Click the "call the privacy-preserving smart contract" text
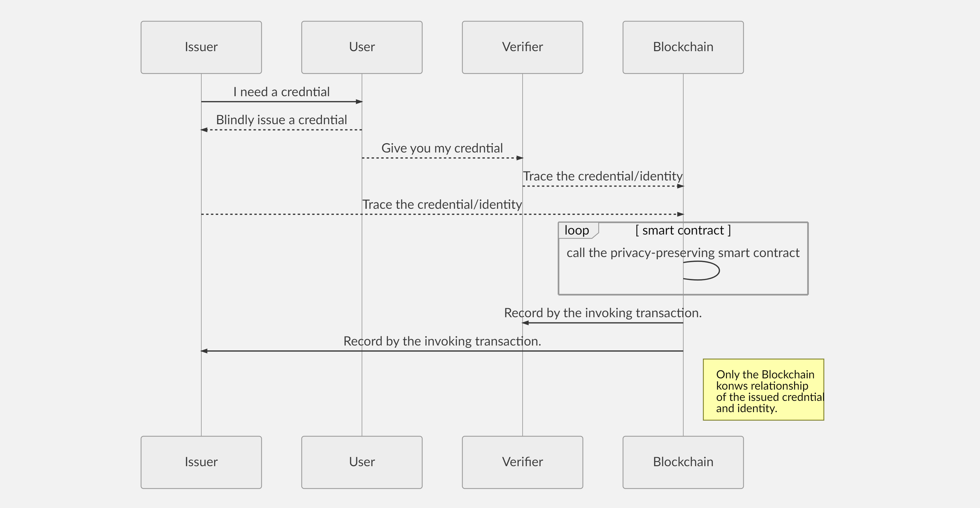The width and height of the screenshot is (980, 508). (683, 253)
